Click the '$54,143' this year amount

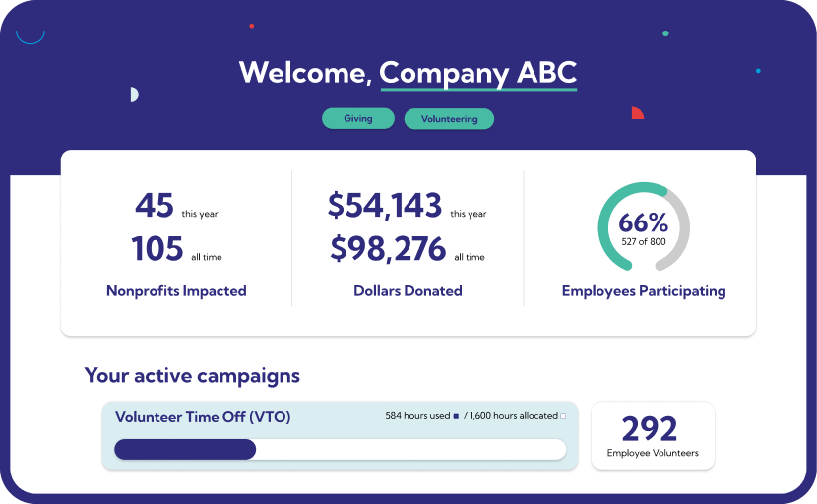[x=385, y=206]
